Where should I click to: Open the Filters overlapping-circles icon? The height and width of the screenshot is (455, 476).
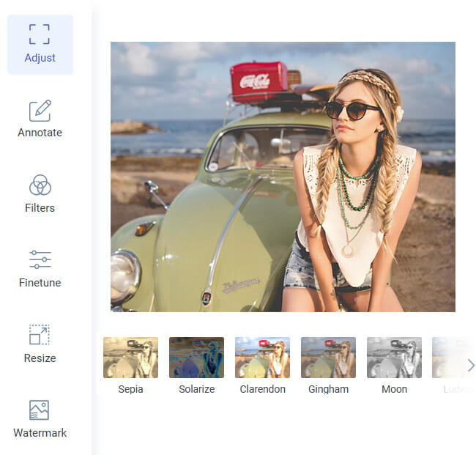point(40,185)
